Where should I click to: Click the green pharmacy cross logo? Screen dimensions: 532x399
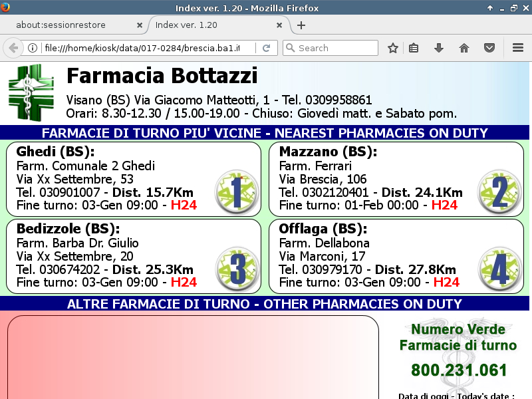(x=31, y=92)
